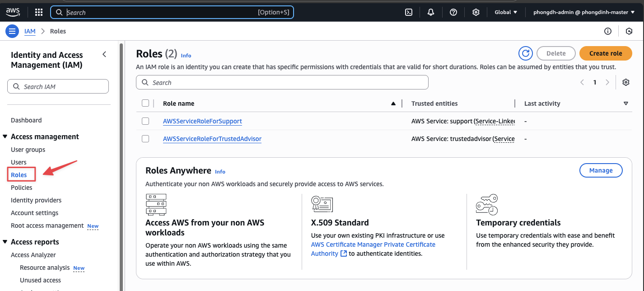Click the Delete button
The height and width of the screenshot is (291, 644).
point(556,53)
